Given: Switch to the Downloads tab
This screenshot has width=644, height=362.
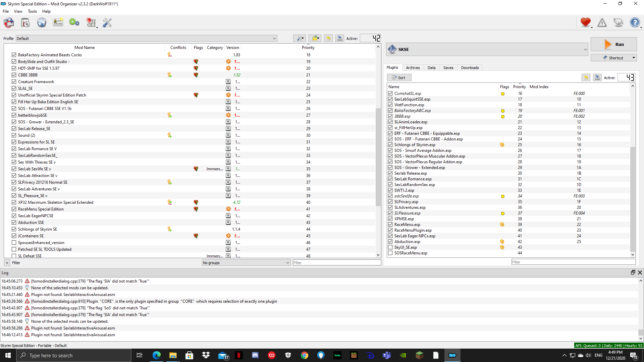Looking at the screenshot, I should pyautogui.click(x=470, y=68).
